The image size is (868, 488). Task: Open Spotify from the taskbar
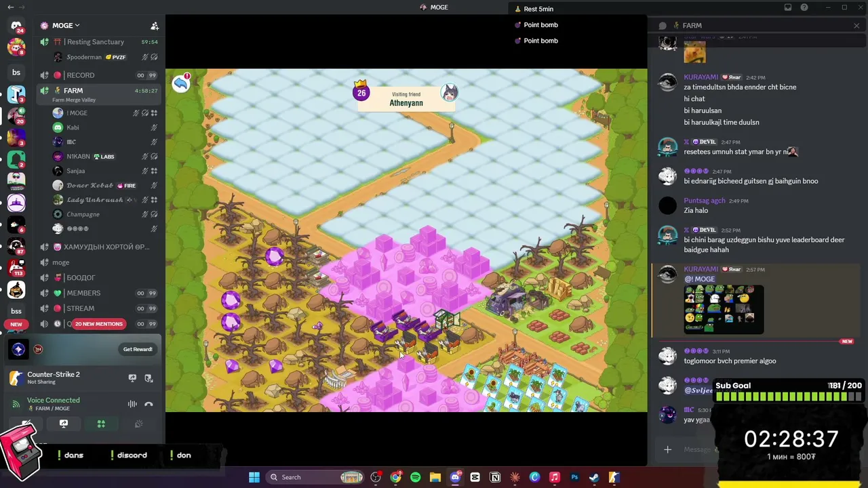(415, 477)
